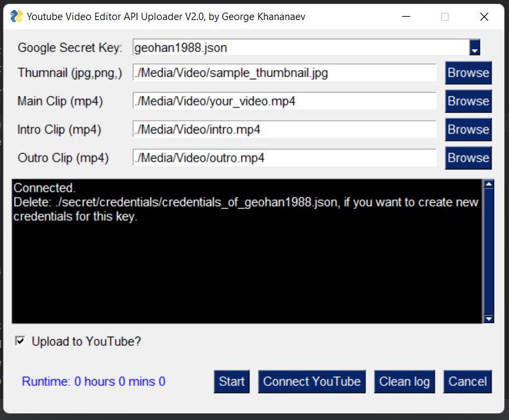Click the 'Thumnail (jpg,png,)' label
The image size is (509, 420).
(69, 73)
